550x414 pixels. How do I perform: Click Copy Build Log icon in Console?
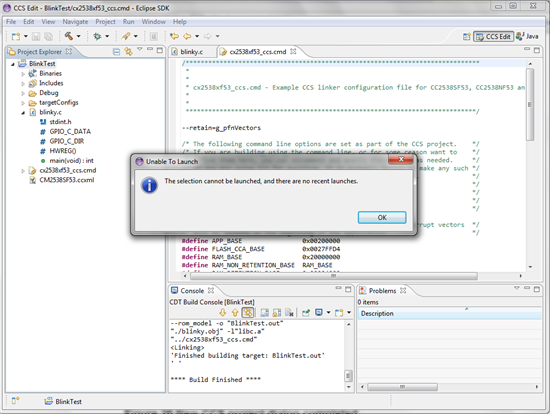[x=264, y=312]
